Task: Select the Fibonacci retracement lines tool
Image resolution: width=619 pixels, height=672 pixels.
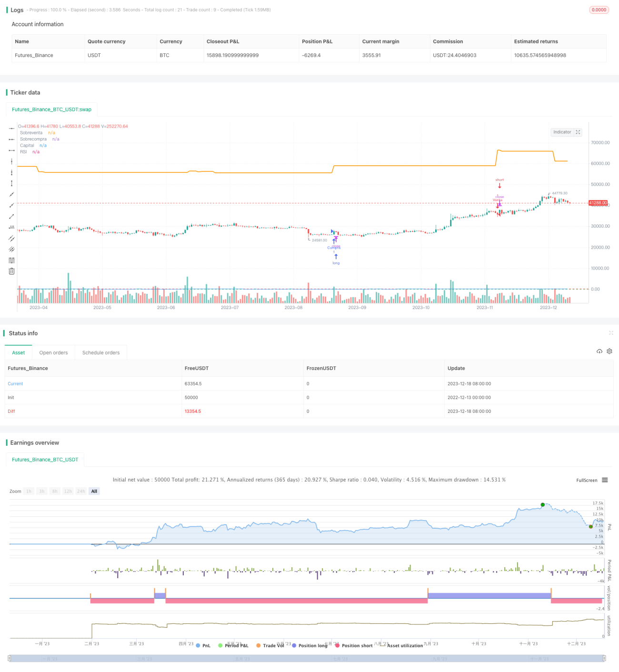Action: 12,260
